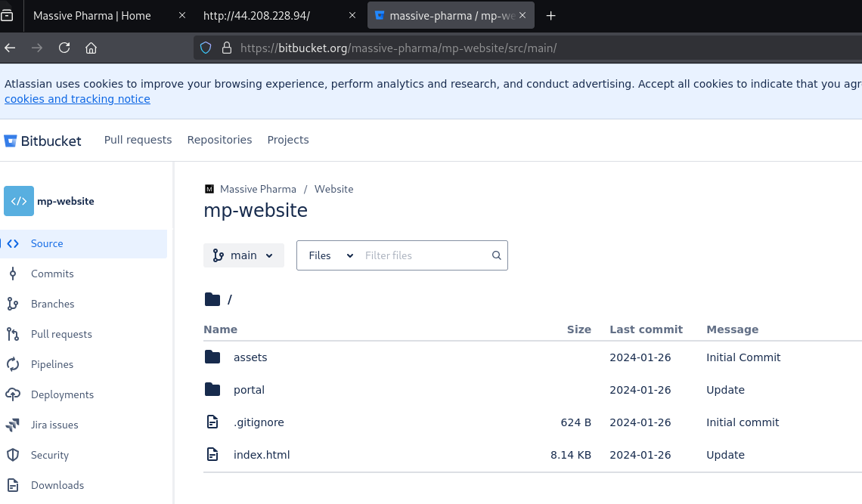Open the portal folder
862x504 pixels.
pos(249,390)
